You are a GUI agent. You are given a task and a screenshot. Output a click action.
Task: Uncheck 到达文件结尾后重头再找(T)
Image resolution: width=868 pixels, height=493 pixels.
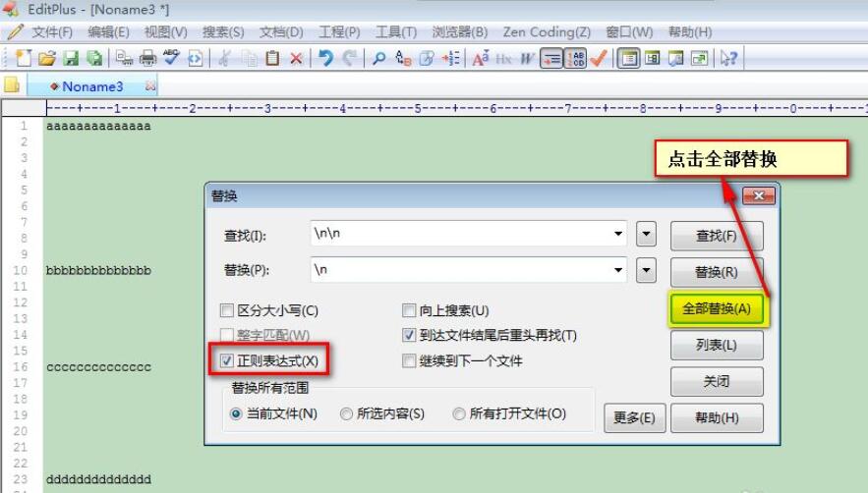click(409, 335)
